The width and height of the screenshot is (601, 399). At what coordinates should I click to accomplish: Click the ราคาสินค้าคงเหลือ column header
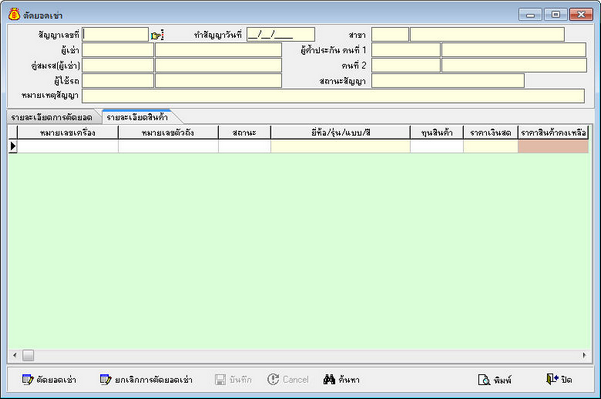click(553, 133)
